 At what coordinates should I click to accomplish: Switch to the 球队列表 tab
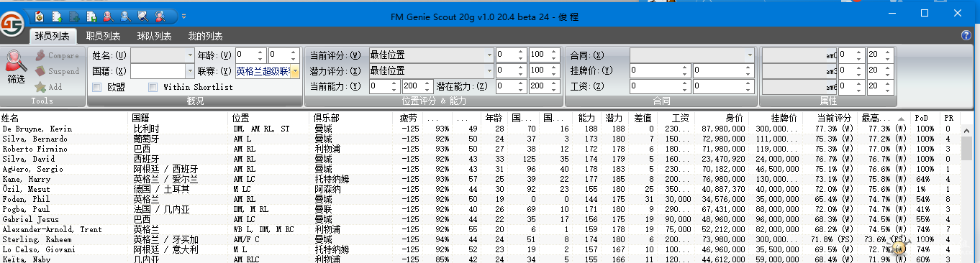pyautogui.click(x=155, y=36)
